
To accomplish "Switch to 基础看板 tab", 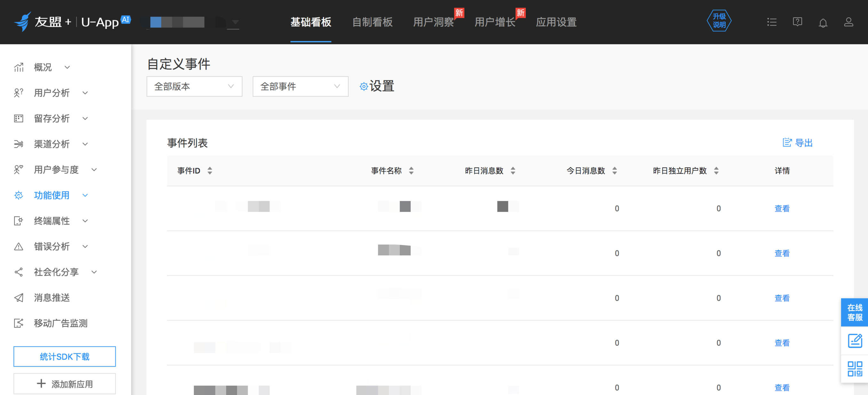I will pyautogui.click(x=311, y=22).
